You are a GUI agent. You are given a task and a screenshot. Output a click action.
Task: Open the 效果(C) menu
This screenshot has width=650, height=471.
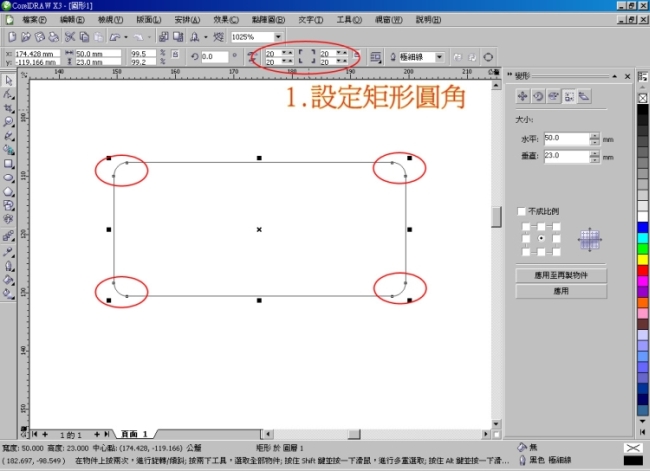(226, 19)
